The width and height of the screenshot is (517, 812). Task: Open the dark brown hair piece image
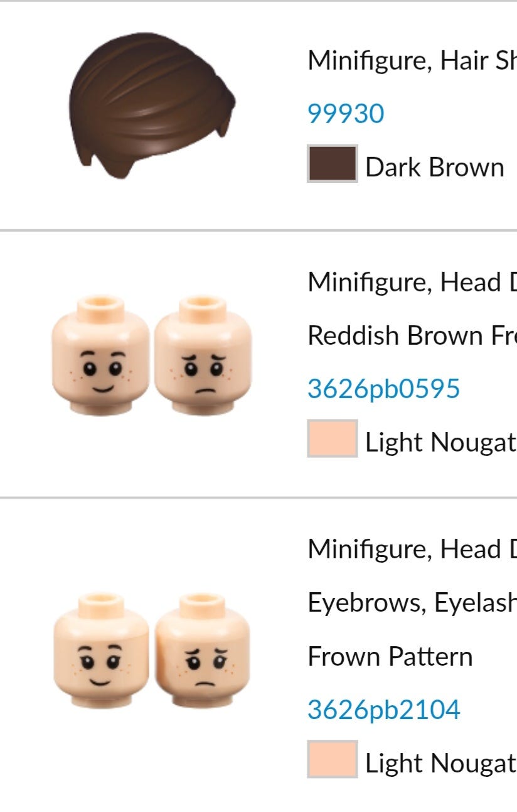152,106
